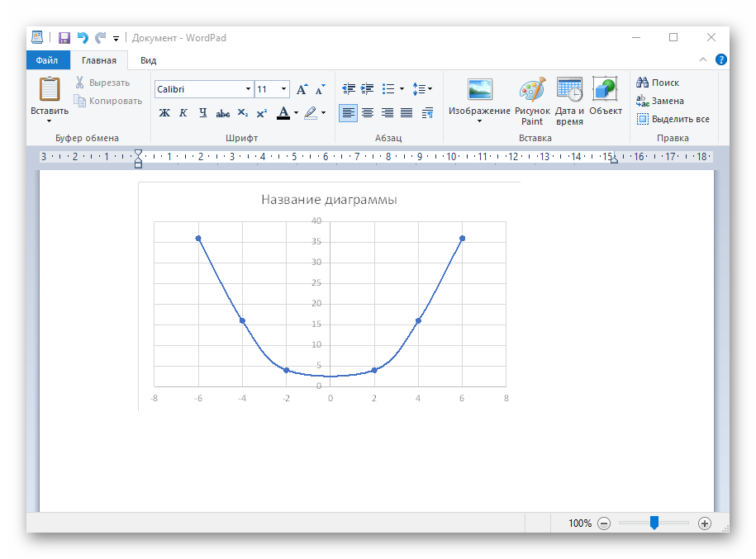This screenshot has width=756, height=559.
Task: Click the Paint drawing insert icon
Action: pos(532,90)
